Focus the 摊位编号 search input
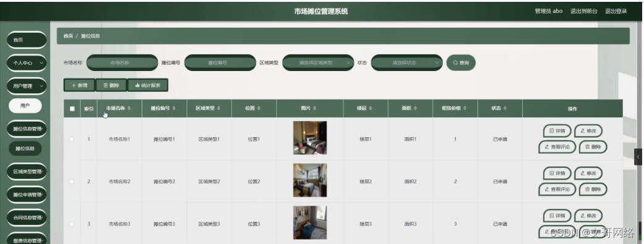 click(x=220, y=63)
